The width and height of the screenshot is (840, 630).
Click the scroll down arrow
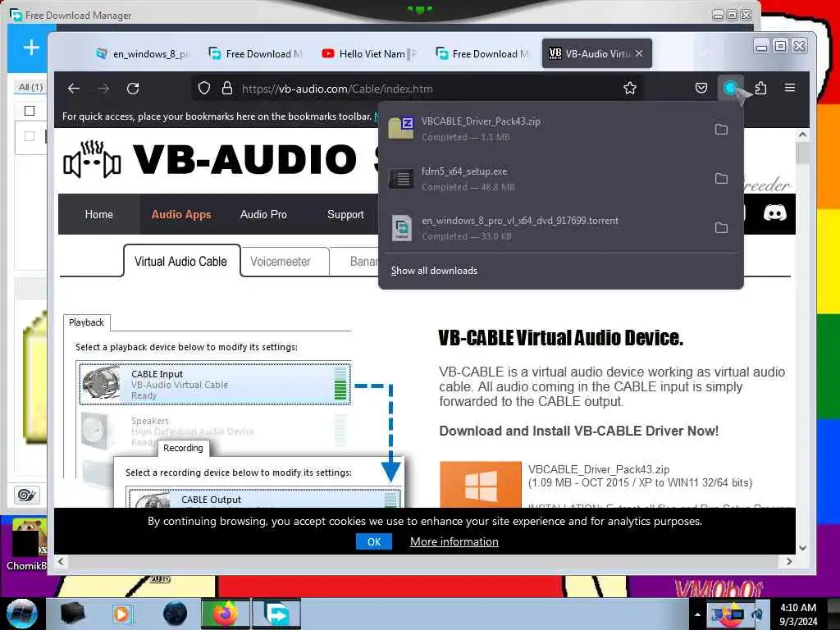tap(802, 548)
